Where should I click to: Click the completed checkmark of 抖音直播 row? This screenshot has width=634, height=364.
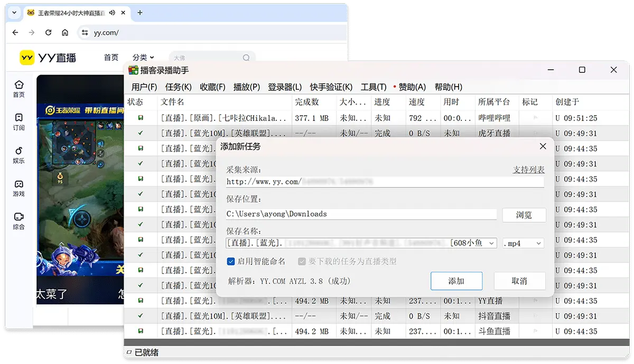click(x=141, y=316)
